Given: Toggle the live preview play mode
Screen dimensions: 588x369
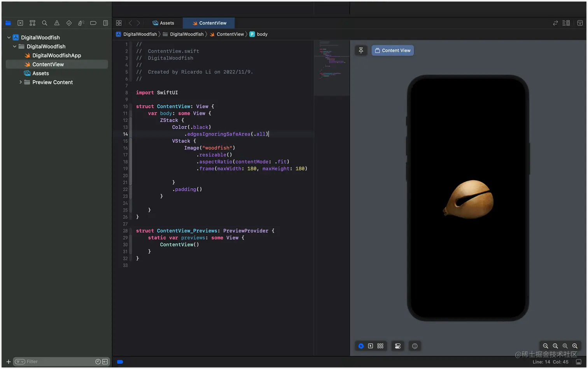Looking at the screenshot, I should (x=361, y=346).
